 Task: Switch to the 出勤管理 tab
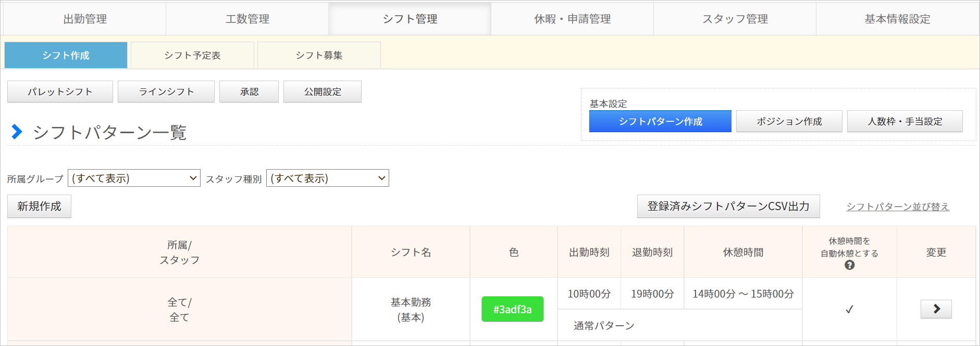point(85,19)
